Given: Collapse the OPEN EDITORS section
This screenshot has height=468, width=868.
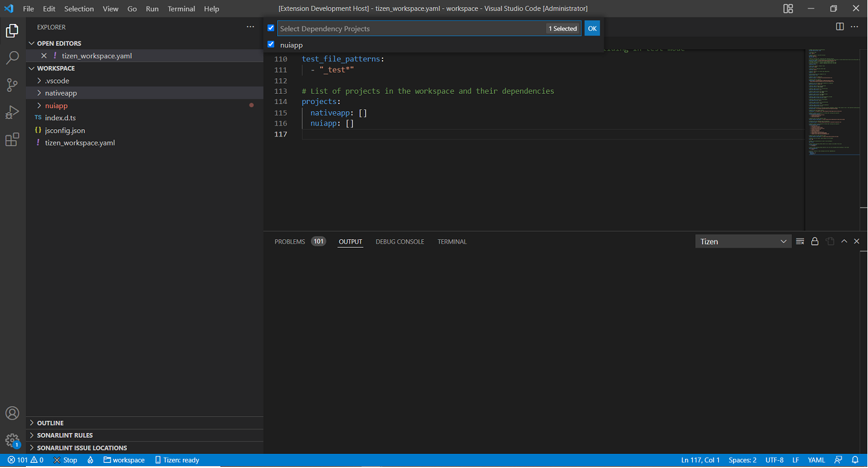Looking at the screenshot, I should tap(58, 43).
